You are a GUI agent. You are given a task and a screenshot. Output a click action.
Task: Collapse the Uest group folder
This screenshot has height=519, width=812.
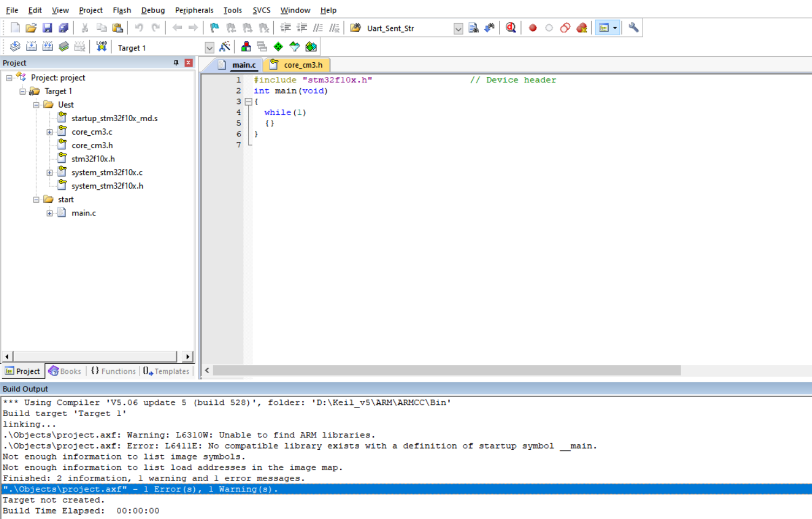coord(36,105)
